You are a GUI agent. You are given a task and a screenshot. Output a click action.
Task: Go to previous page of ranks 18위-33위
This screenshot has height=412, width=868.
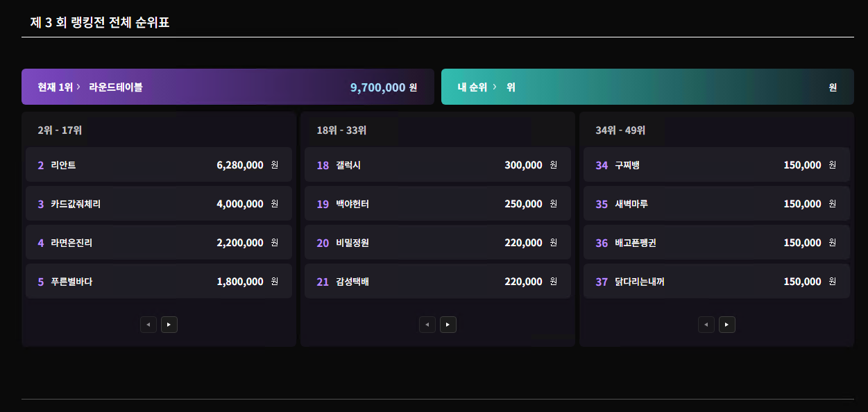point(427,325)
